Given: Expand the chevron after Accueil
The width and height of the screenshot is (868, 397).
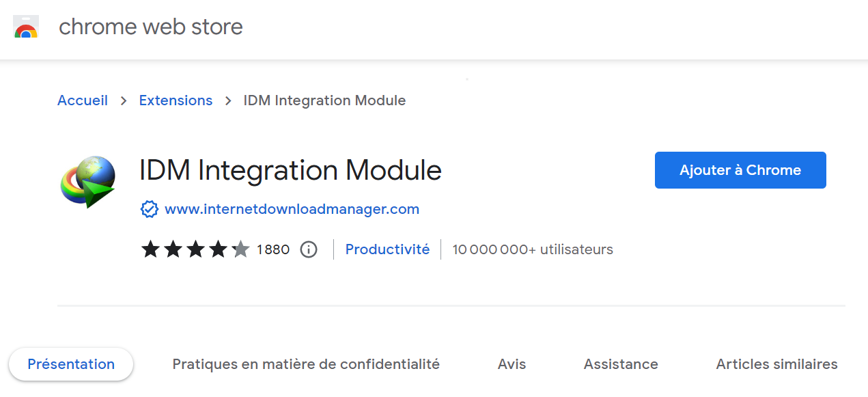Looking at the screenshot, I should (123, 100).
